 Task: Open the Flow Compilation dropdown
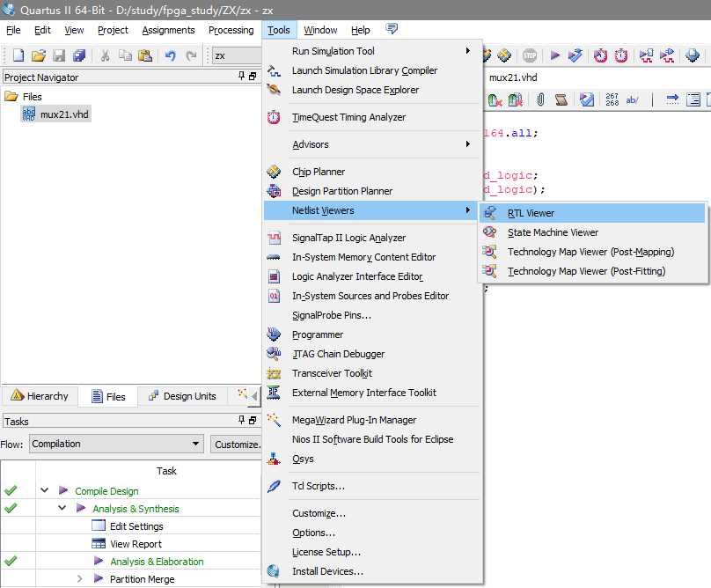(x=116, y=444)
